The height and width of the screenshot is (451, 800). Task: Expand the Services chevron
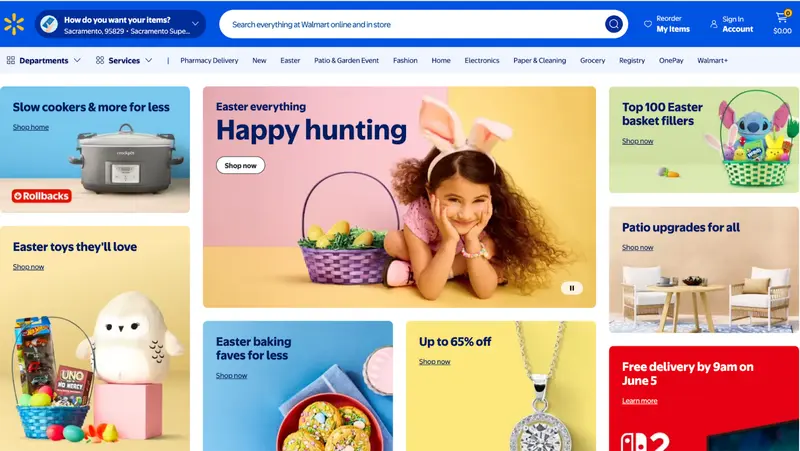pos(148,60)
